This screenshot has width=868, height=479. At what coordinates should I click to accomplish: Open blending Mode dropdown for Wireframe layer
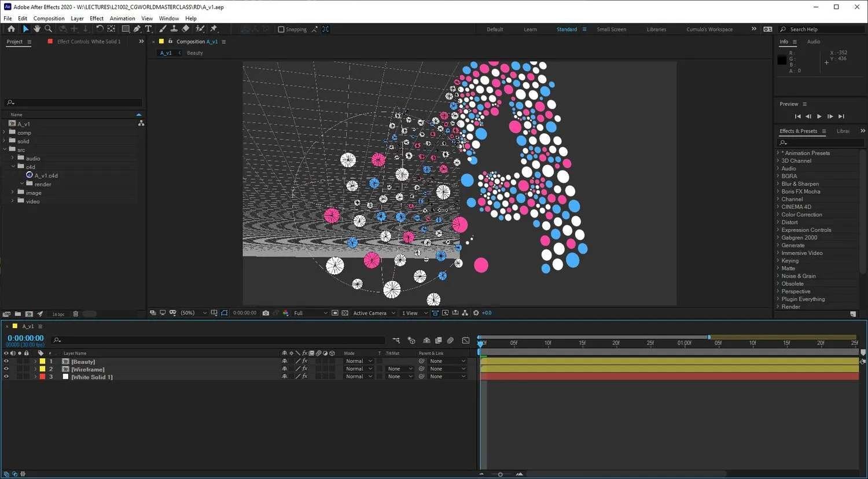[x=358, y=369]
